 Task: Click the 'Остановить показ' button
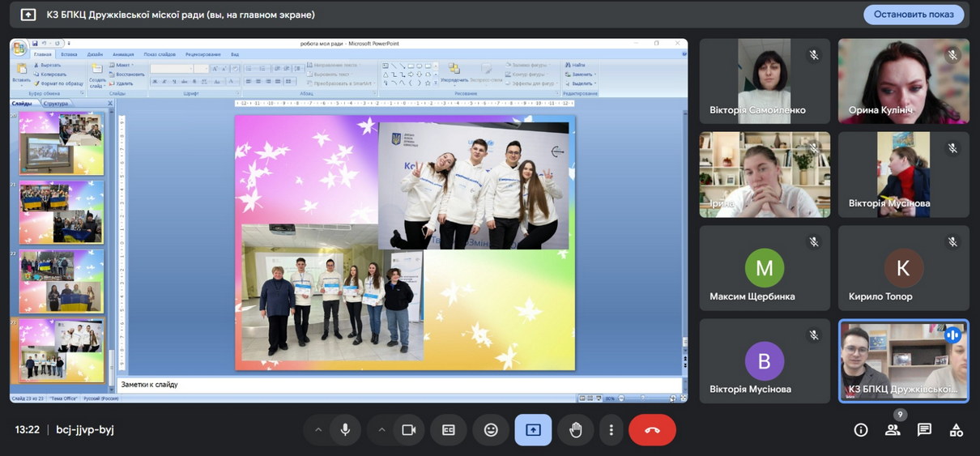tap(914, 15)
